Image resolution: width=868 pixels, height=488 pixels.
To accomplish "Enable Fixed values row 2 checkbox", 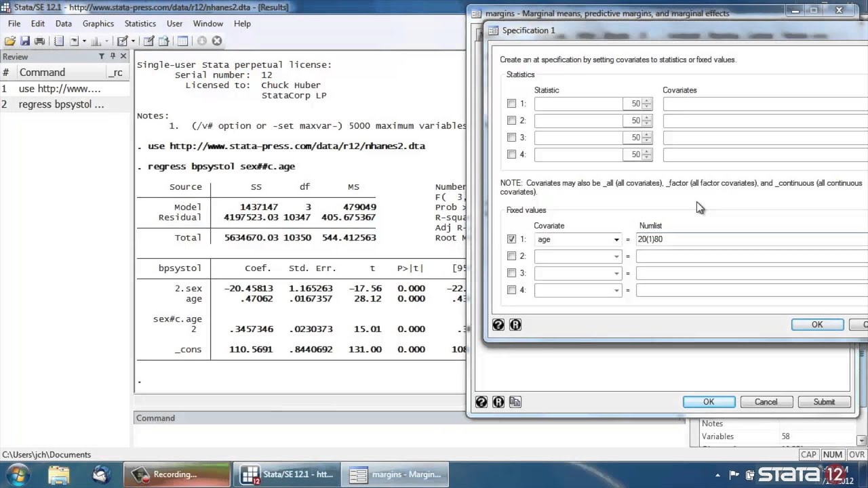I will 512,256.
